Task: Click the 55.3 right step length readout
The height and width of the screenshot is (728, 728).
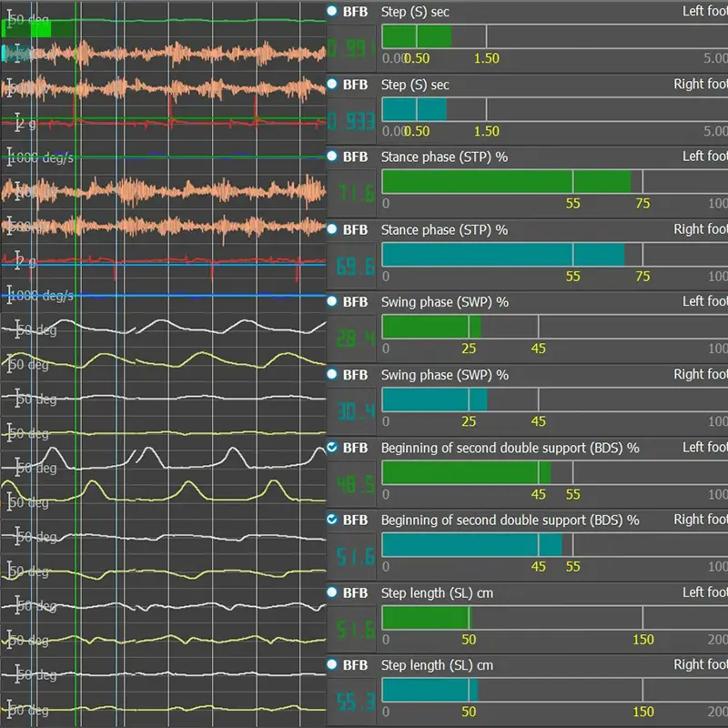Action: pyautogui.click(x=351, y=703)
